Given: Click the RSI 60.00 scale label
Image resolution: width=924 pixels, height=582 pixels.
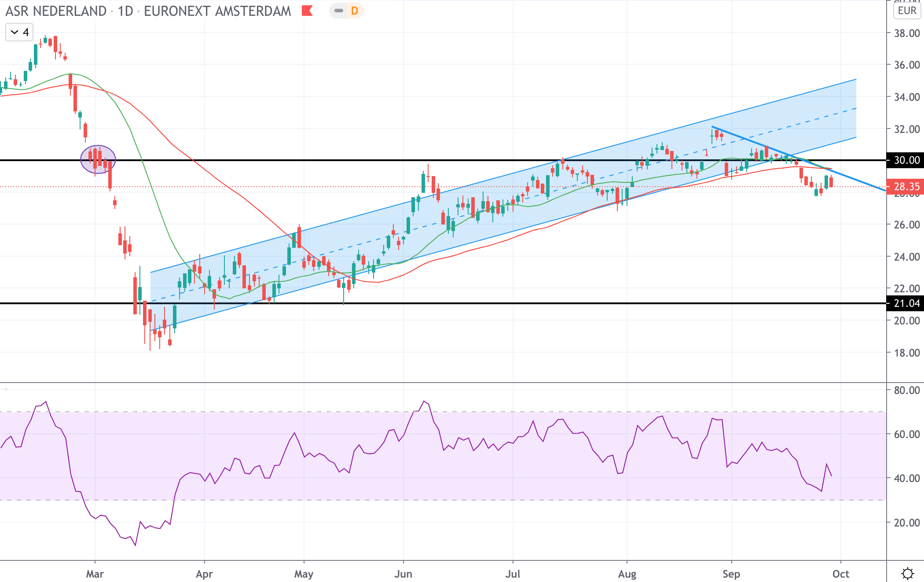Looking at the screenshot, I should click(x=907, y=434).
